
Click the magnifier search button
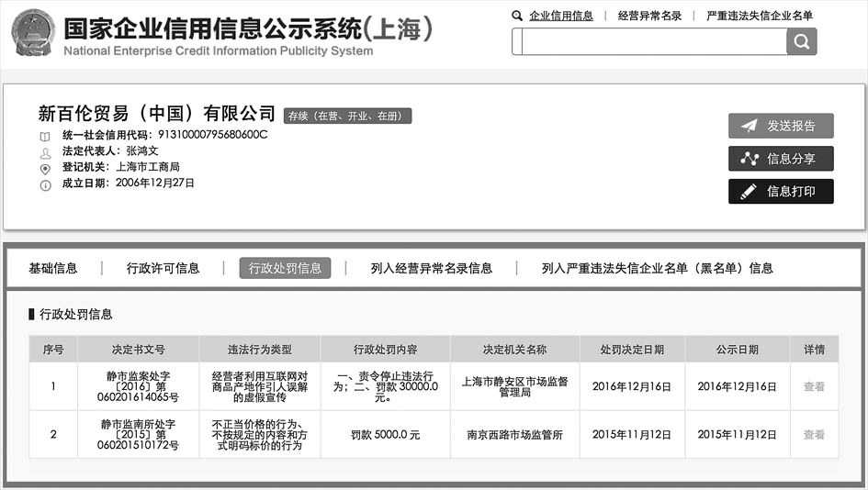tap(801, 41)
